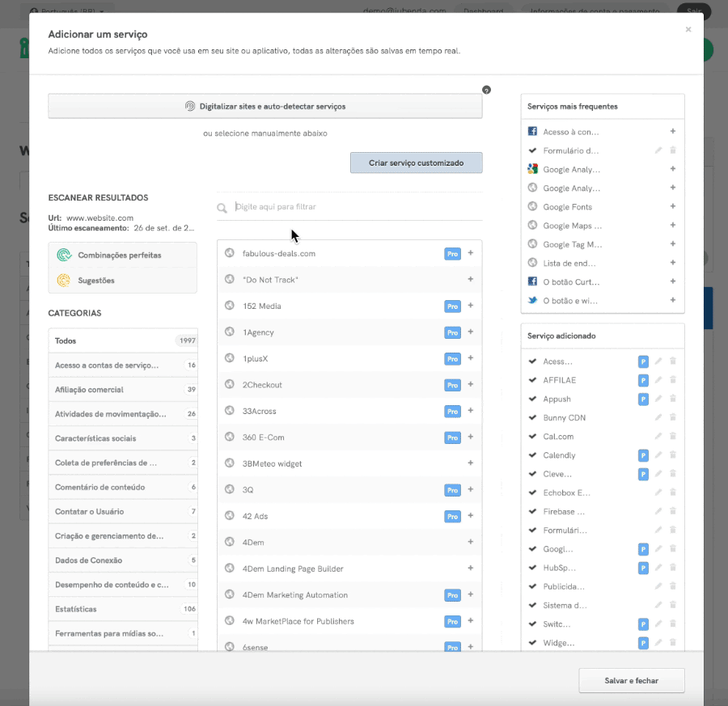728x706 pixels.
Task: Click the checkmark beside Firebase service
Action: click(x=532, y=512)
